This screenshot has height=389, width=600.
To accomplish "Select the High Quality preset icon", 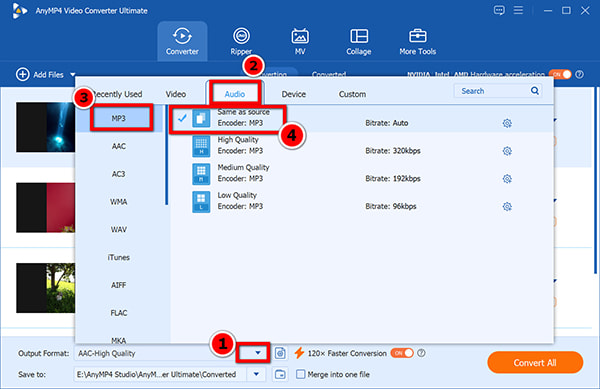I will 201,146.
